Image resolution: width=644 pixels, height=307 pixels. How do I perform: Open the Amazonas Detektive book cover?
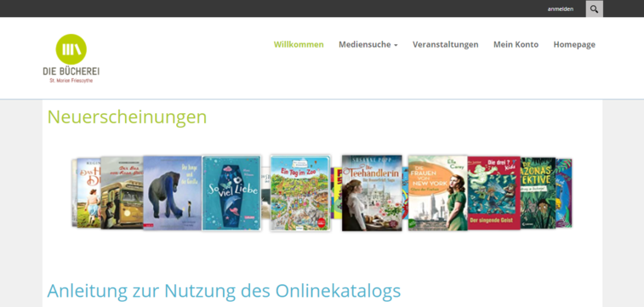[538, 193]
